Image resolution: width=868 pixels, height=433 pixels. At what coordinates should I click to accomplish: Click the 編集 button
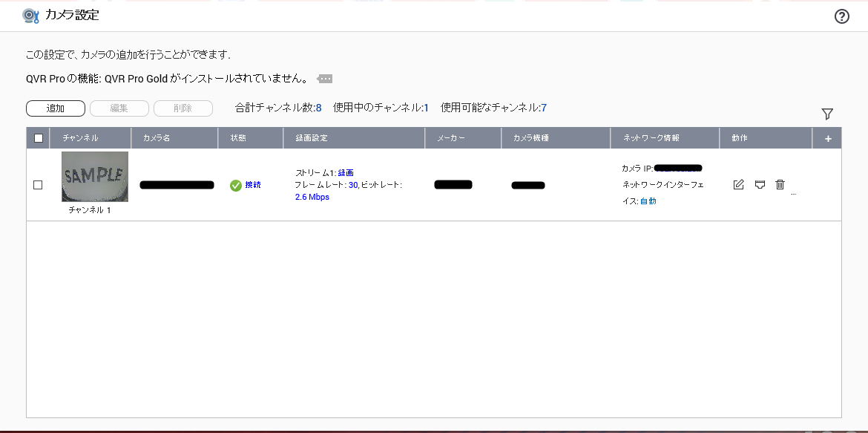coord(119,108)
